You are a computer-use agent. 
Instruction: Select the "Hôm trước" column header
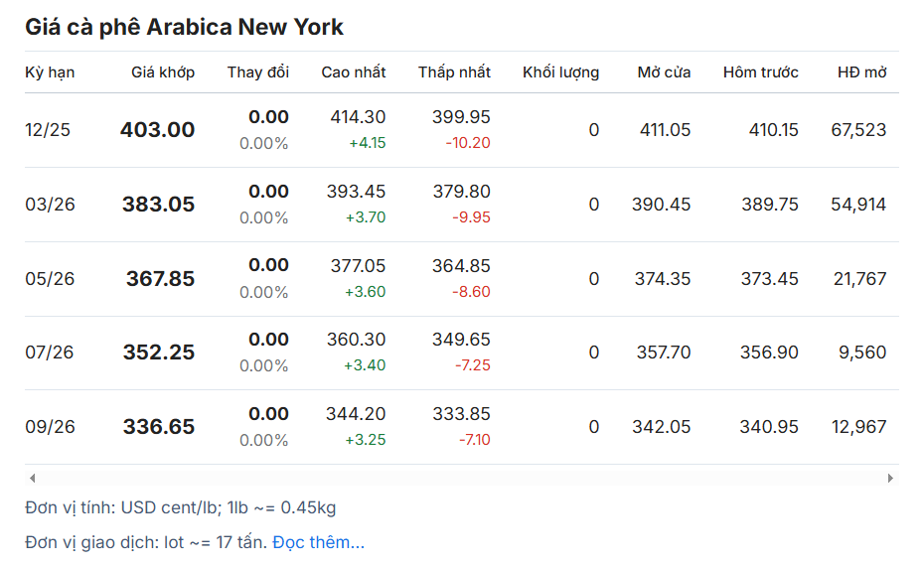point(760,72)
